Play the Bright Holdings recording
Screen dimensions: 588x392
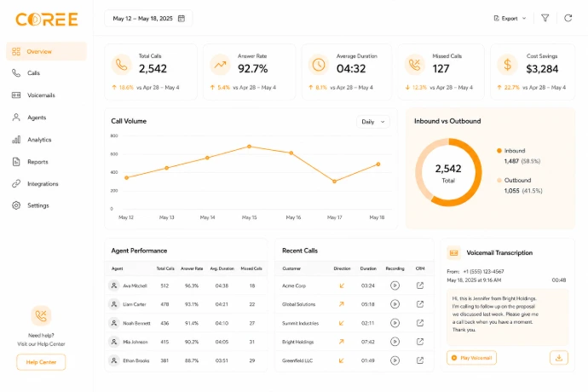point(395,342)
